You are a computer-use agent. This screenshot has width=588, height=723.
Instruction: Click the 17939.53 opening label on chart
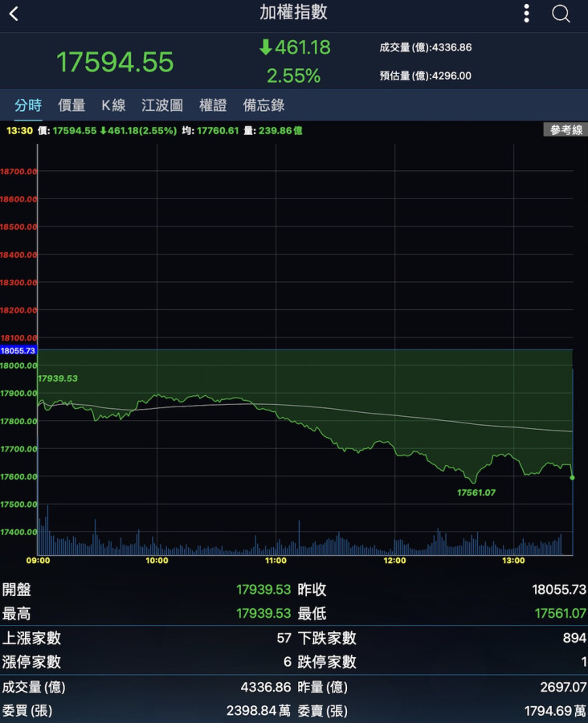(x=58, y=378)
